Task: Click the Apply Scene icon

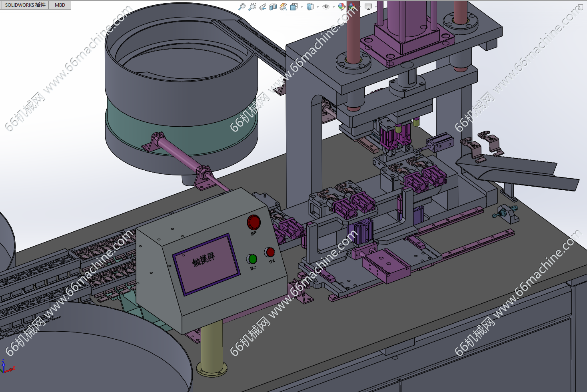Action: coord(352,6)
